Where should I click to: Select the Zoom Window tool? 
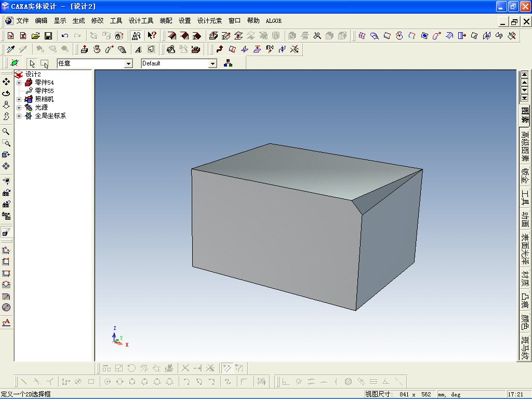(x=6, y=143)
